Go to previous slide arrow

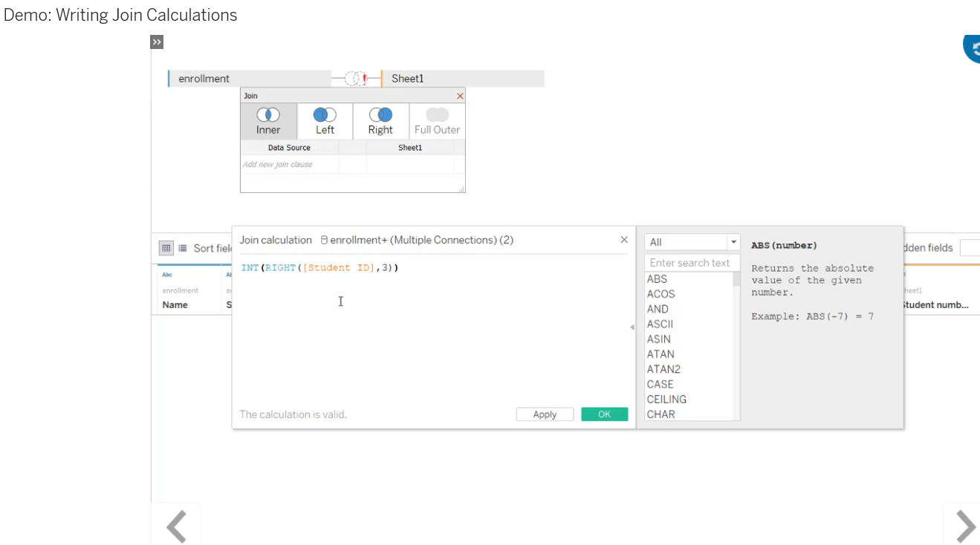(176, 526)
